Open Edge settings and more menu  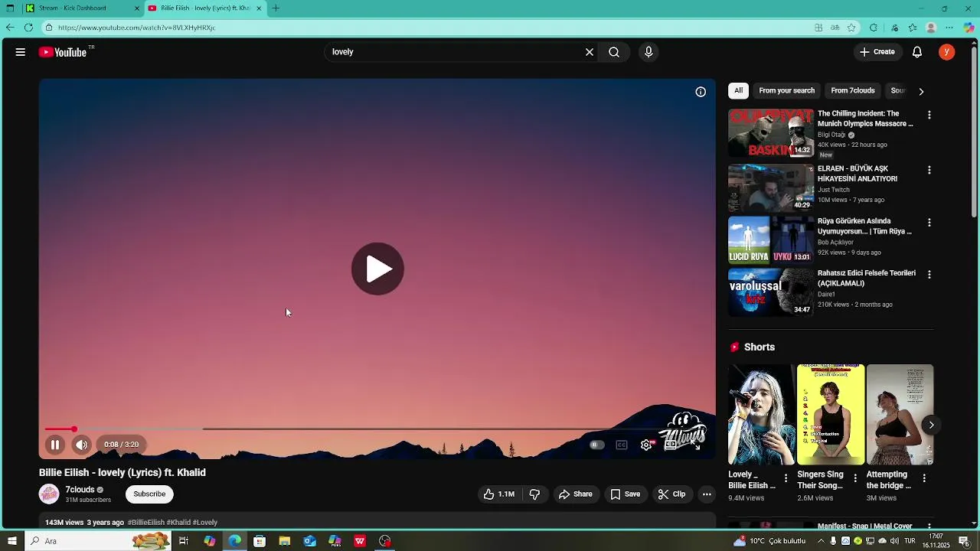[x=950, y=28]
